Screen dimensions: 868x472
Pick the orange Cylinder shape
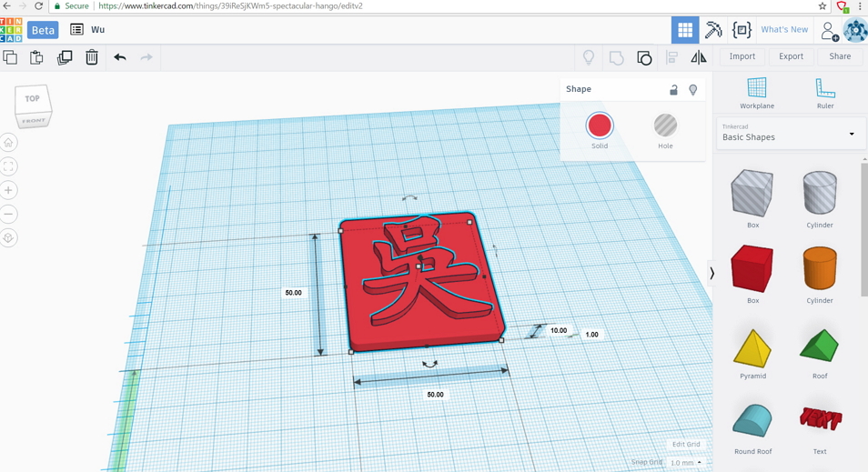click(819, 267)
